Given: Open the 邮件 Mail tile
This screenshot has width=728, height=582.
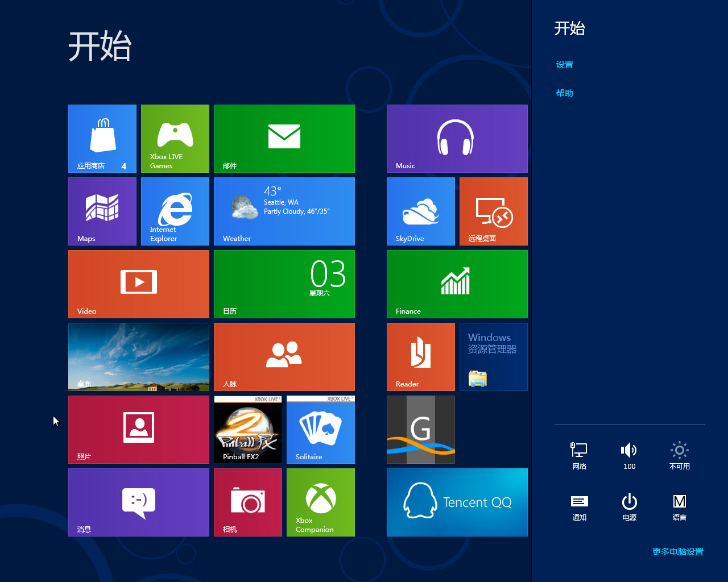Looking at the screenshot, I should (284, 139).
